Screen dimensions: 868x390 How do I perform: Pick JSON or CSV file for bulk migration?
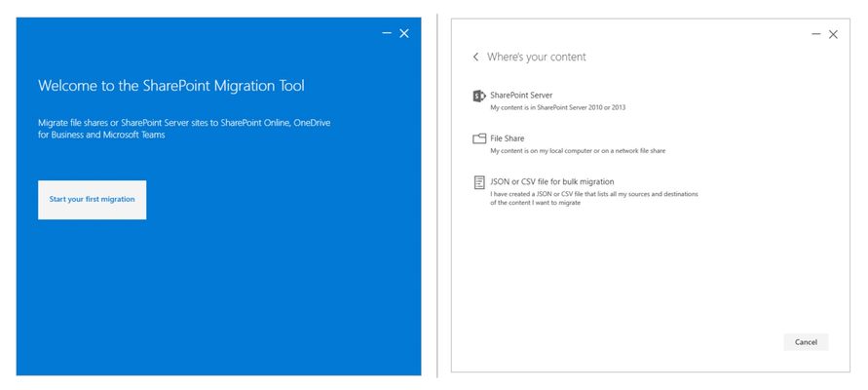tap(552, 181)
